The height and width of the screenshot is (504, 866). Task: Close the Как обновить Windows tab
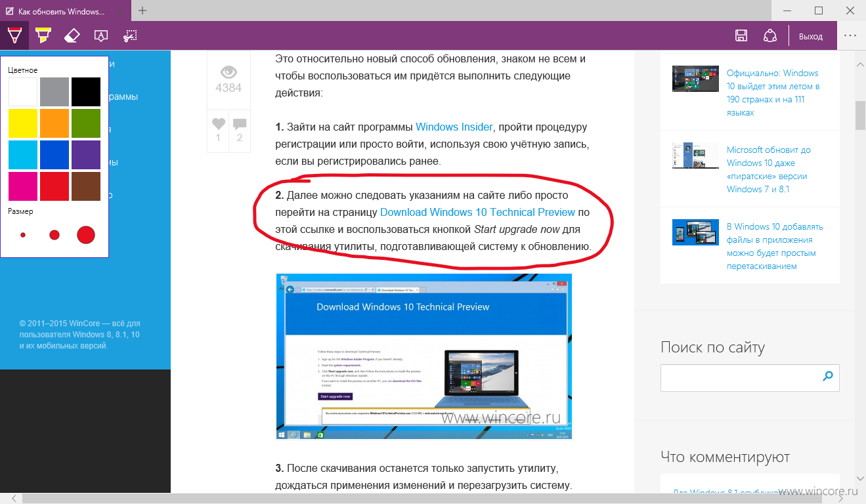119,11
